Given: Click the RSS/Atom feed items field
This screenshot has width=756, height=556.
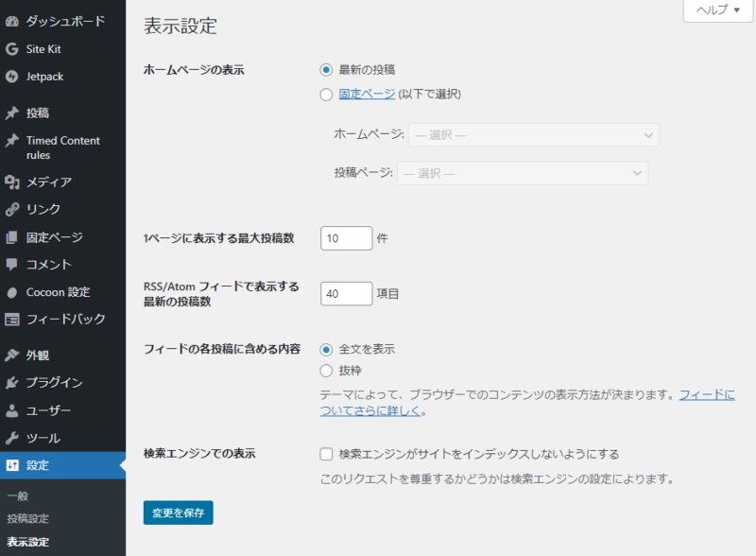Looking at the screenshot, I should point(347,294).
